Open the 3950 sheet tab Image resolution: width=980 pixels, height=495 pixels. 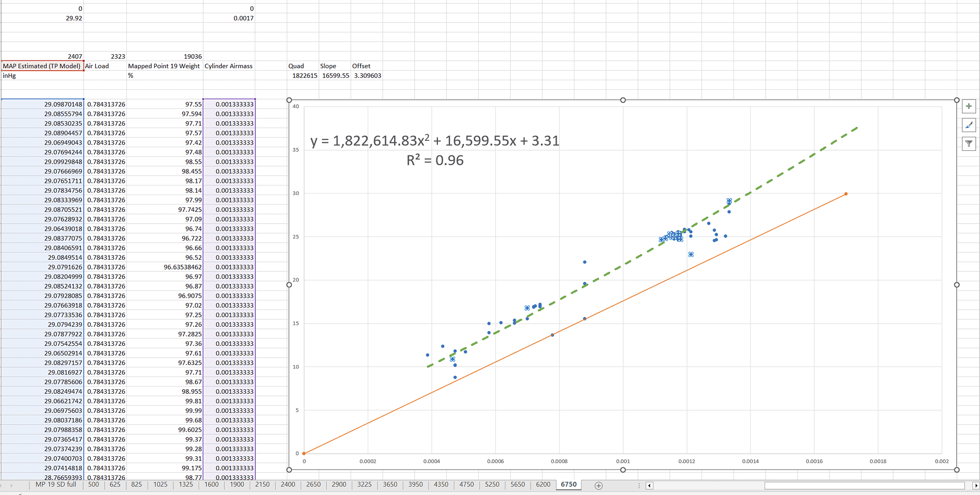point(416,485)
